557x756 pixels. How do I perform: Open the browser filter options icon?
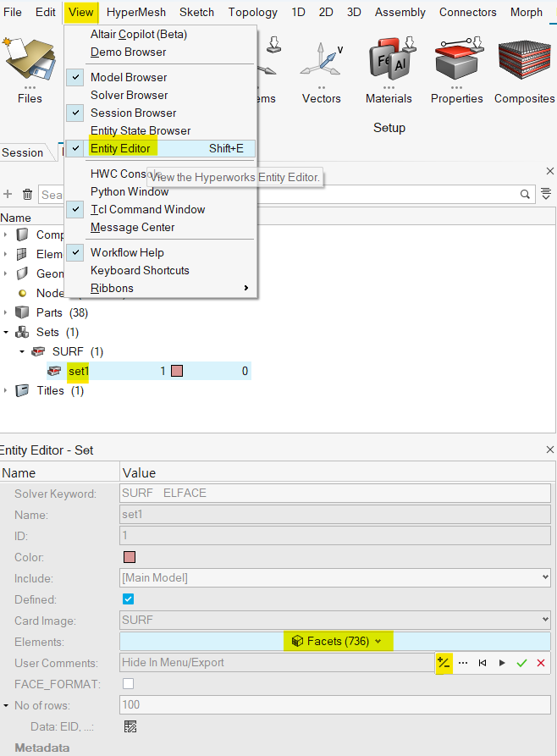click(x=546, y=194)
